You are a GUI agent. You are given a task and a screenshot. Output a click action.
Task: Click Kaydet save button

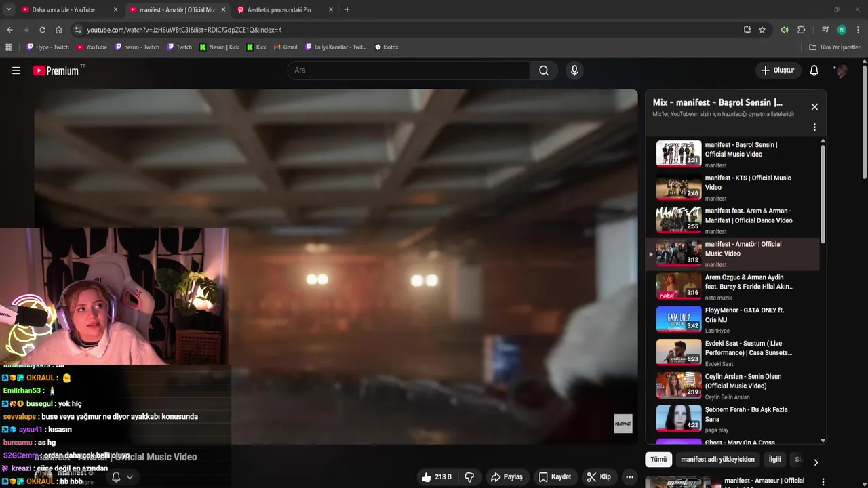tap(554, 477)
